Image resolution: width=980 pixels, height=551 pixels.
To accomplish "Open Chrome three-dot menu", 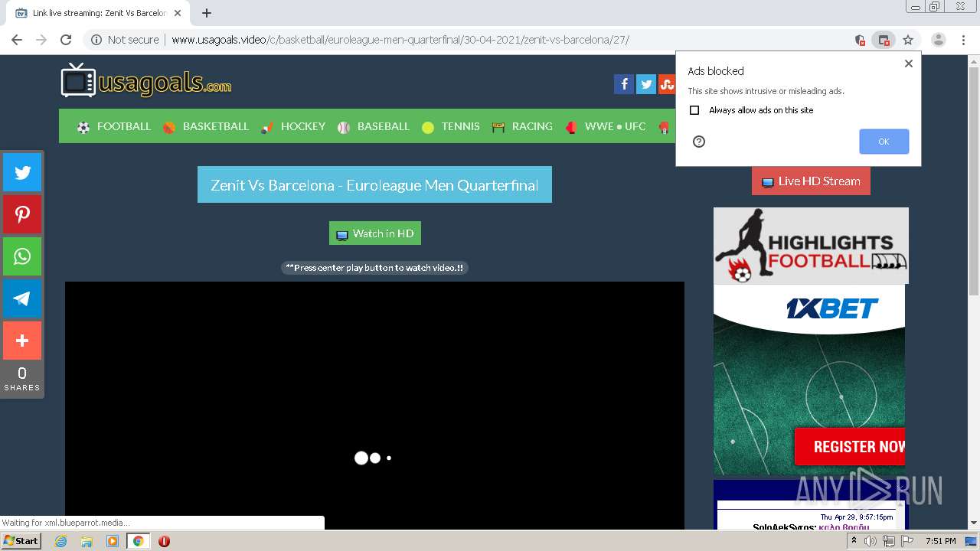I will [963, 40].
